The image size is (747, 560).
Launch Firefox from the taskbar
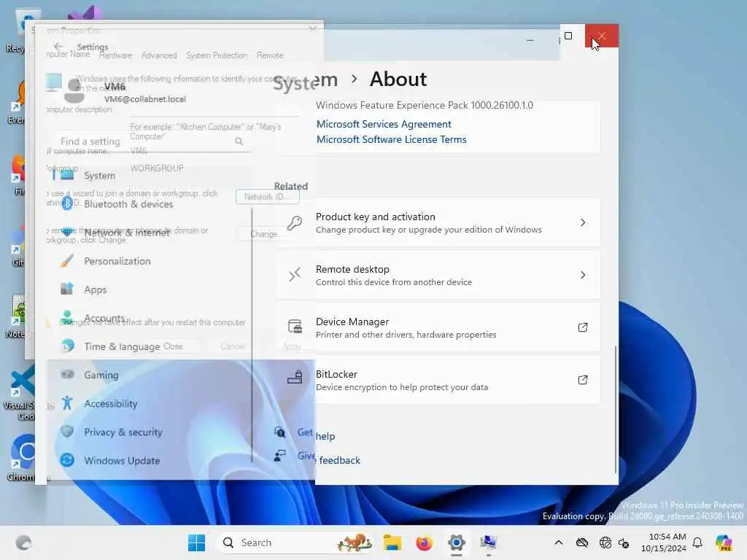(x=424, y=542)
